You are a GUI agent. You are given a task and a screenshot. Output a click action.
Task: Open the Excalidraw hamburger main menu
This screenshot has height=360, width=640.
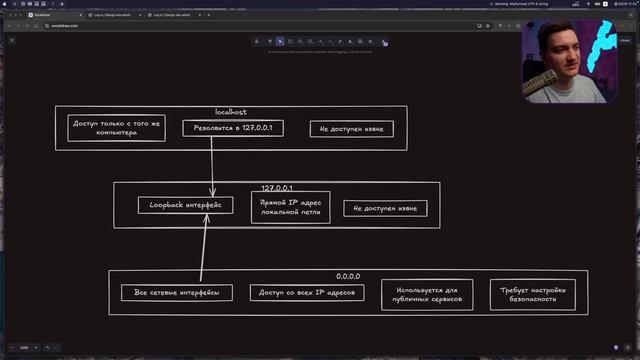tap(12, 40)
